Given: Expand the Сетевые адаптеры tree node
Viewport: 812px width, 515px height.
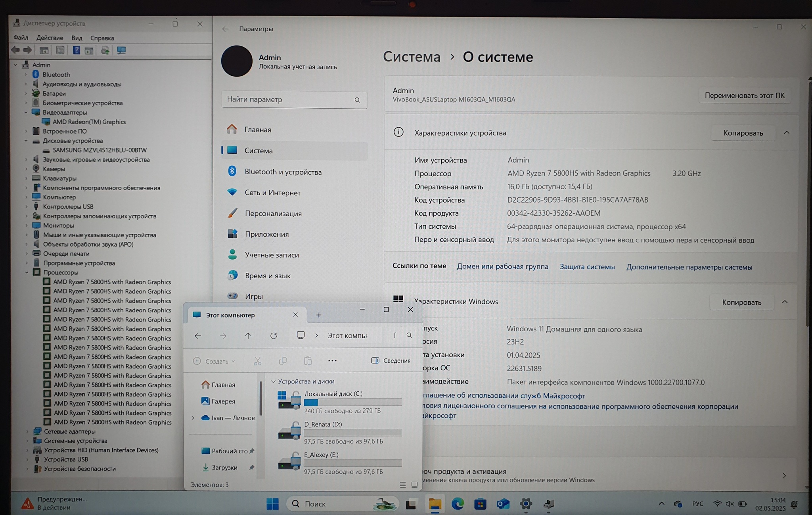Looking at the screenshot, I should (27, 431).
